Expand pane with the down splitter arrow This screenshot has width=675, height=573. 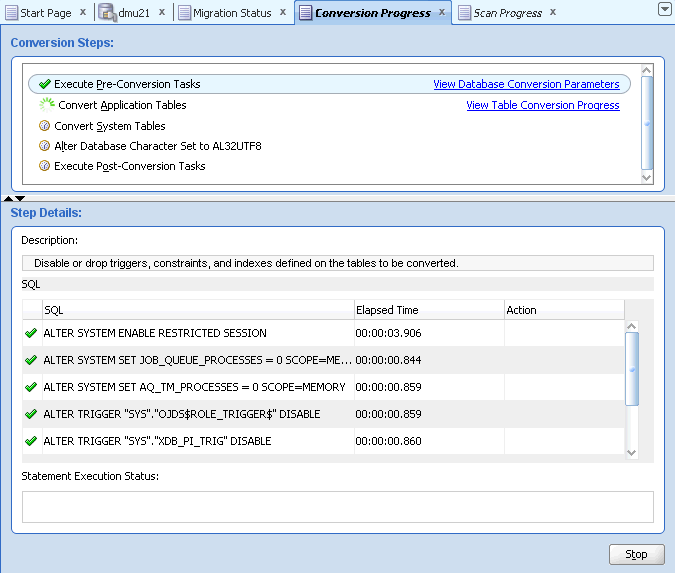point(20,198)
